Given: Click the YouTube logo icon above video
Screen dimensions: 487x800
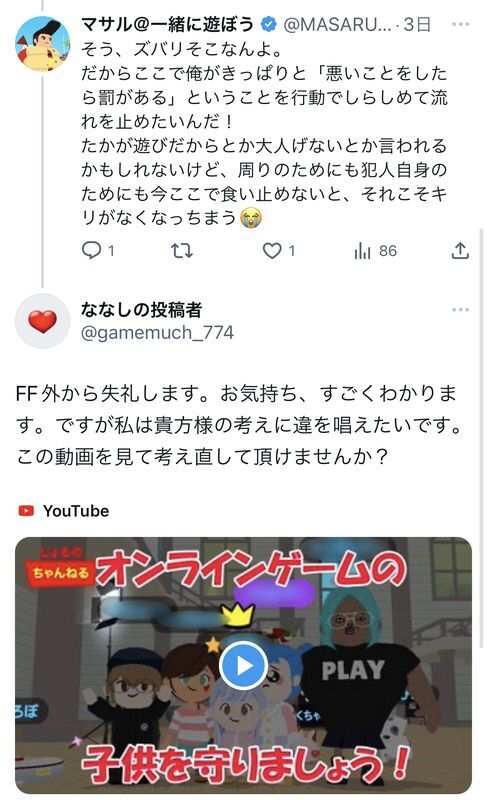Looking at the screenshot, I should (26, 510).
